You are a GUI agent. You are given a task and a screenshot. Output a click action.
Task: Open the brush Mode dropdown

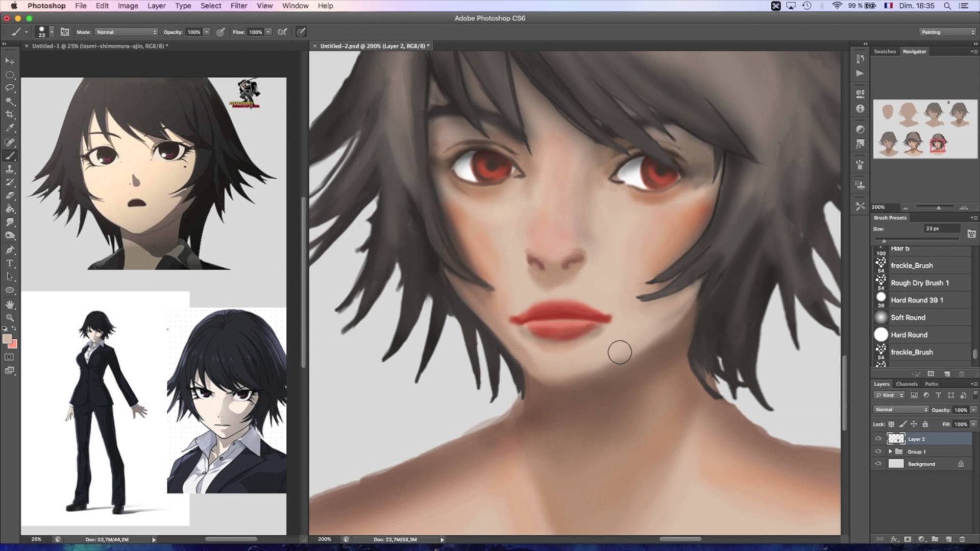(x=126, y=32)
